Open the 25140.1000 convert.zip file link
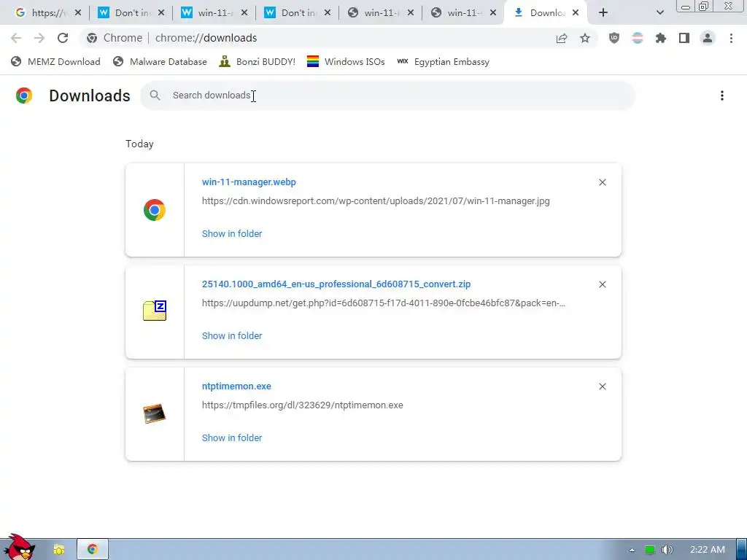Viewport: 747px width, 560px height. pos(336,284)
